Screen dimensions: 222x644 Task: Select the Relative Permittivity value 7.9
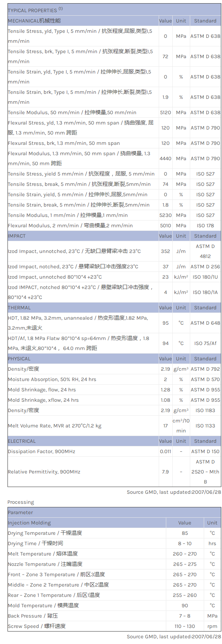coord(165,472)
